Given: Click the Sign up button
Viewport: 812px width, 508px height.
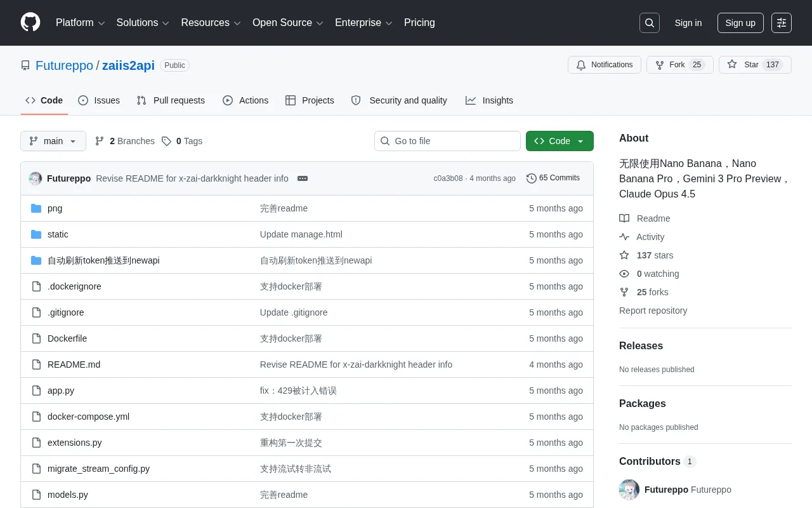Looking at the screenshot, I should click(740, 23).
